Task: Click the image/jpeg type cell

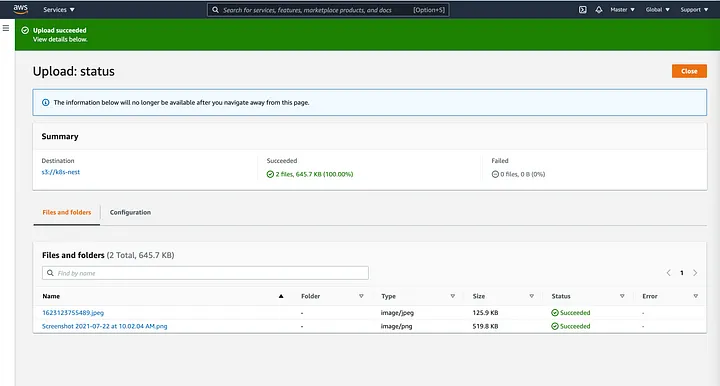Action: point(397,313)
